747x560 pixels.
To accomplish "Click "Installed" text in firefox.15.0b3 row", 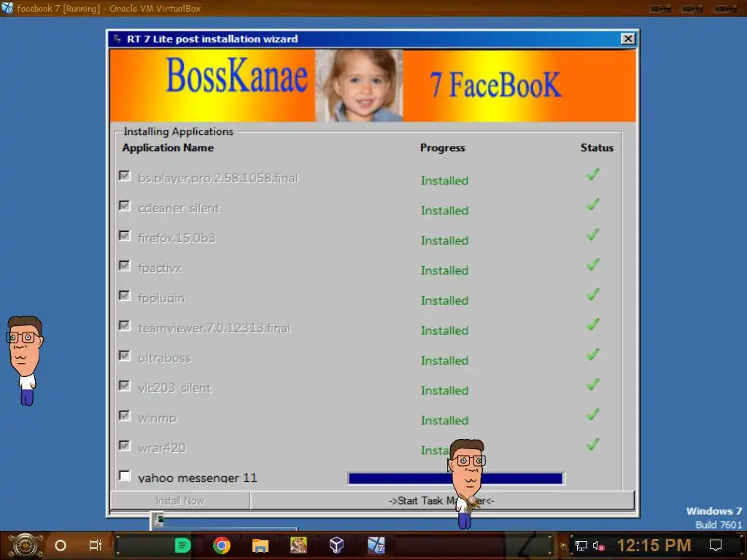I will tap(444, 241).
